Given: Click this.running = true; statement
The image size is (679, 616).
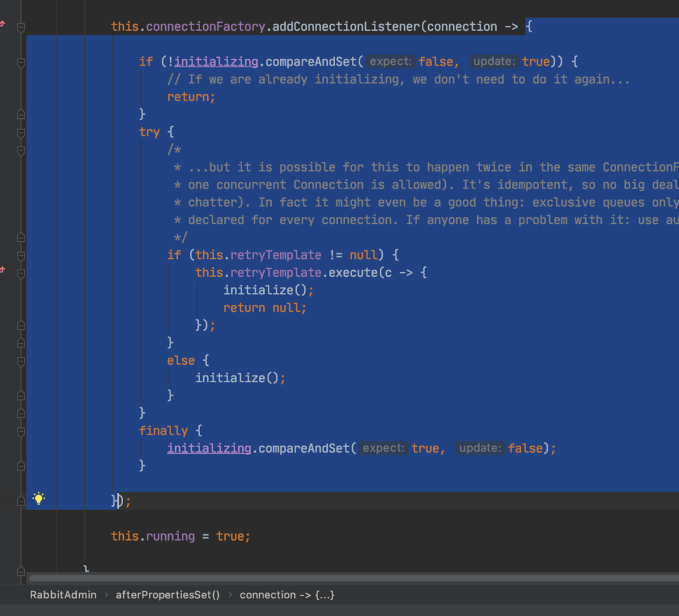Looking at the screenshot, I should [180, 536].
